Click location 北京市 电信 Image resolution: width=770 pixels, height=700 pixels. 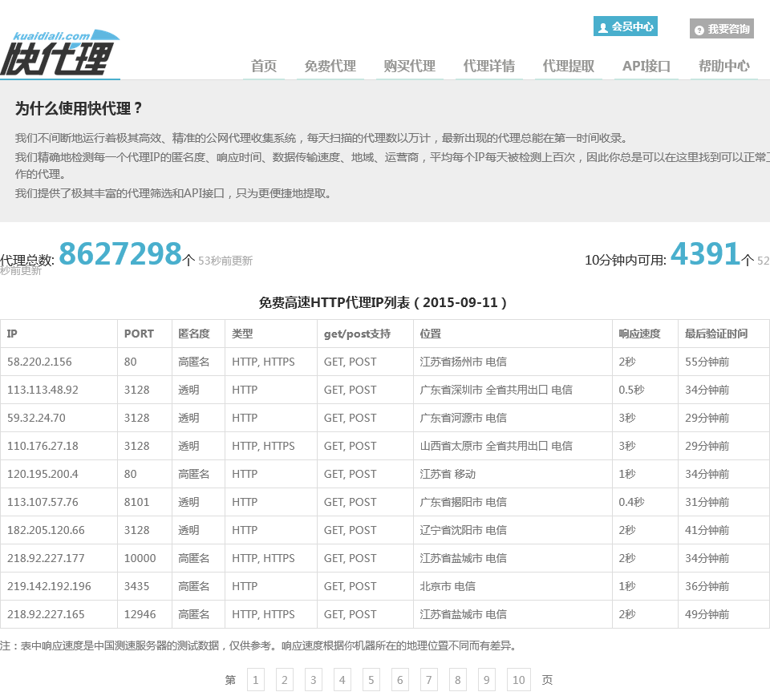(448, 586)
